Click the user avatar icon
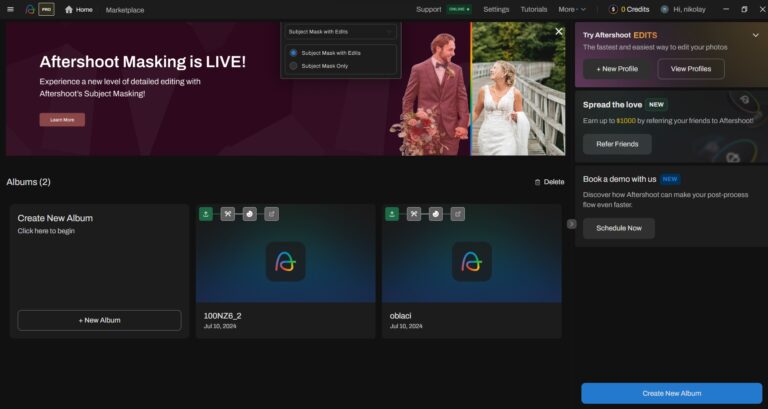 [664, 9]
